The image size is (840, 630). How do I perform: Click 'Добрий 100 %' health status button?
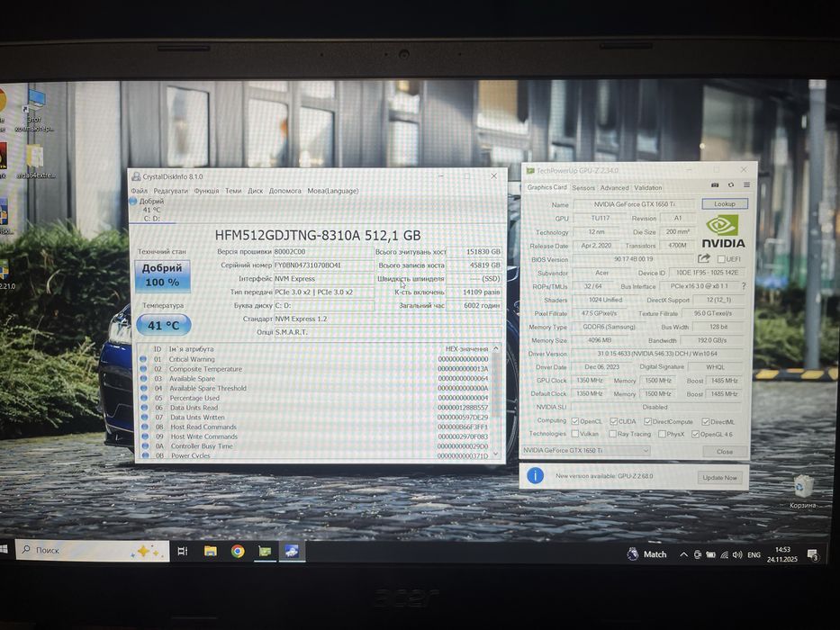[162, 275]
